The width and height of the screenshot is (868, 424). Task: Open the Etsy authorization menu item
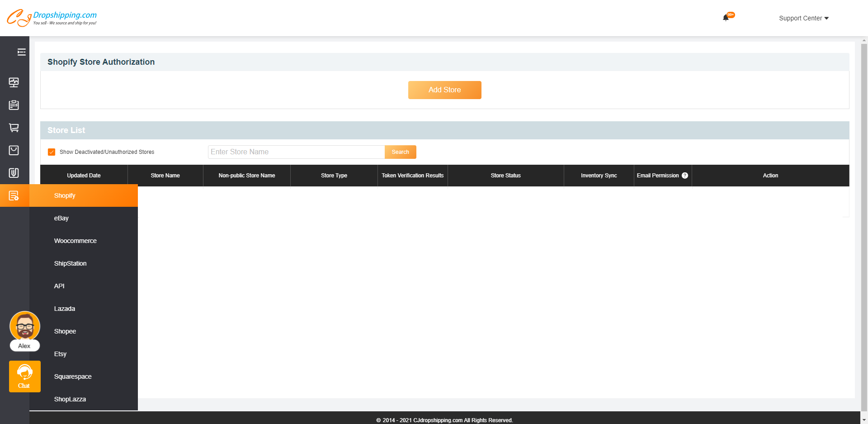pyautogui.click(x=61, y=354)
